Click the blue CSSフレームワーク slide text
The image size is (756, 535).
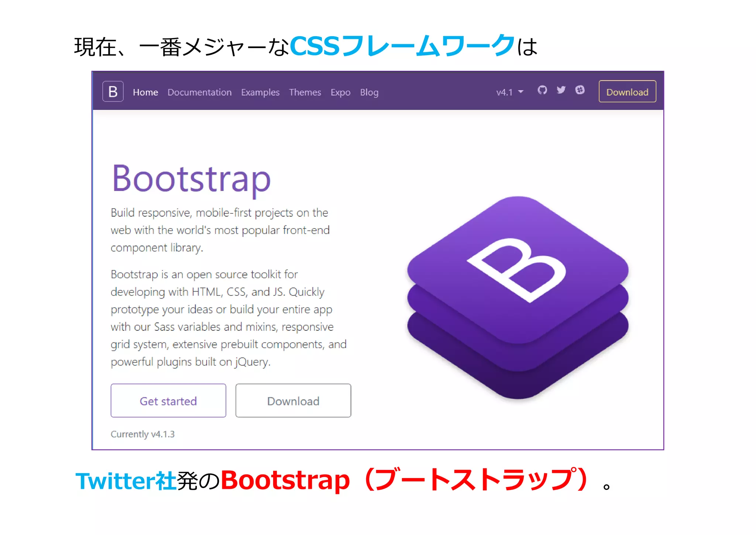point(403,46)
